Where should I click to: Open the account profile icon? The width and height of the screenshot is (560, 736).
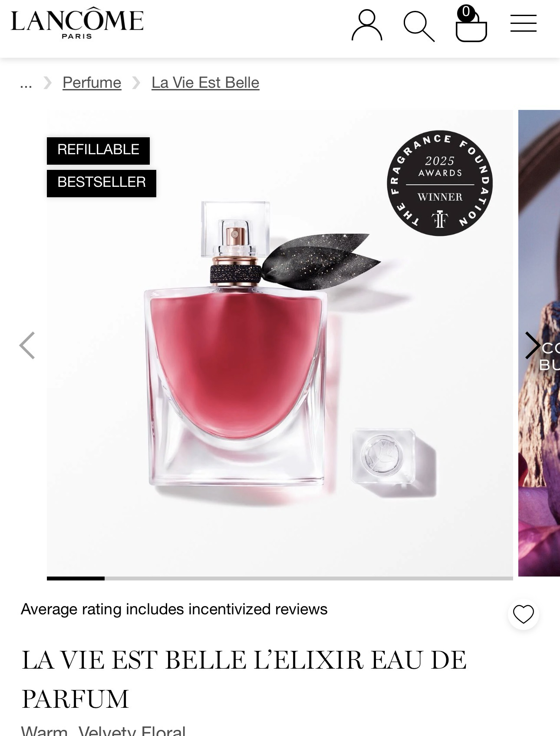pos(367,26)
